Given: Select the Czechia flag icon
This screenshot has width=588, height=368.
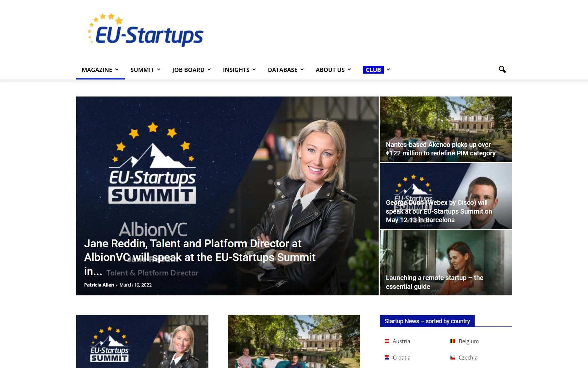Looking at the screenshot, I should tap(452, 358).
